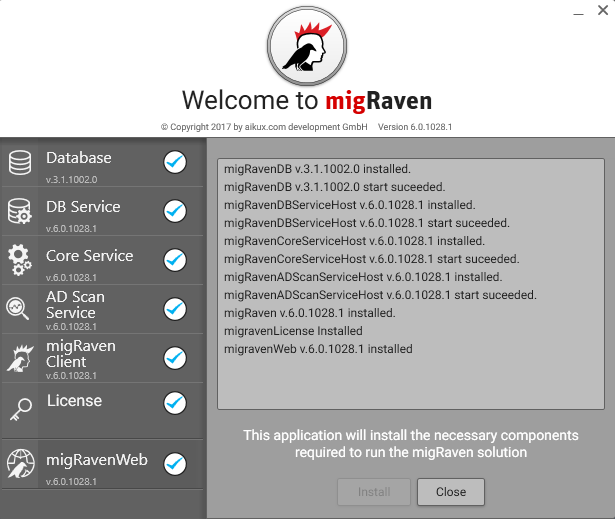The image size is (615, 519).
Task: Select the AD Scan Service label
Action: click(75, 305)
